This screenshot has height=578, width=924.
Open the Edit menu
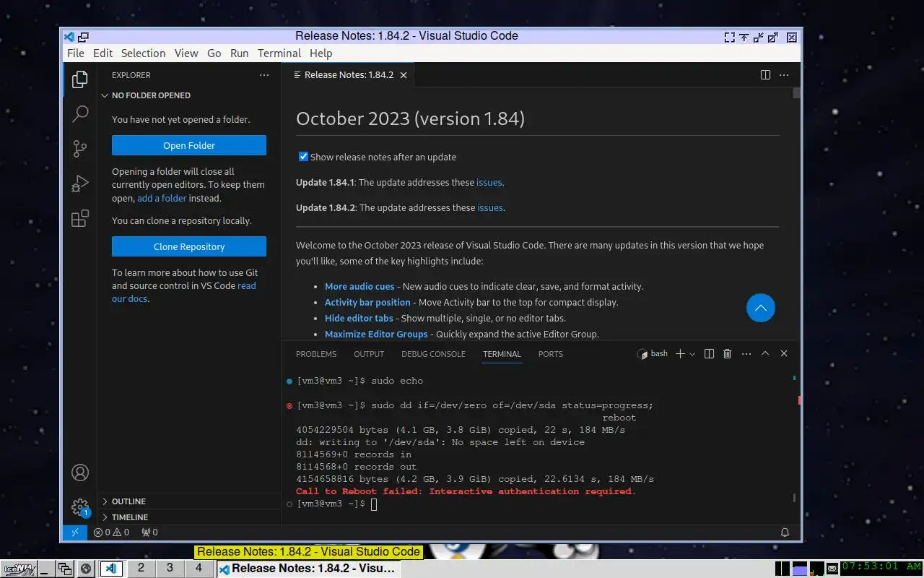(x=103, y=53)
